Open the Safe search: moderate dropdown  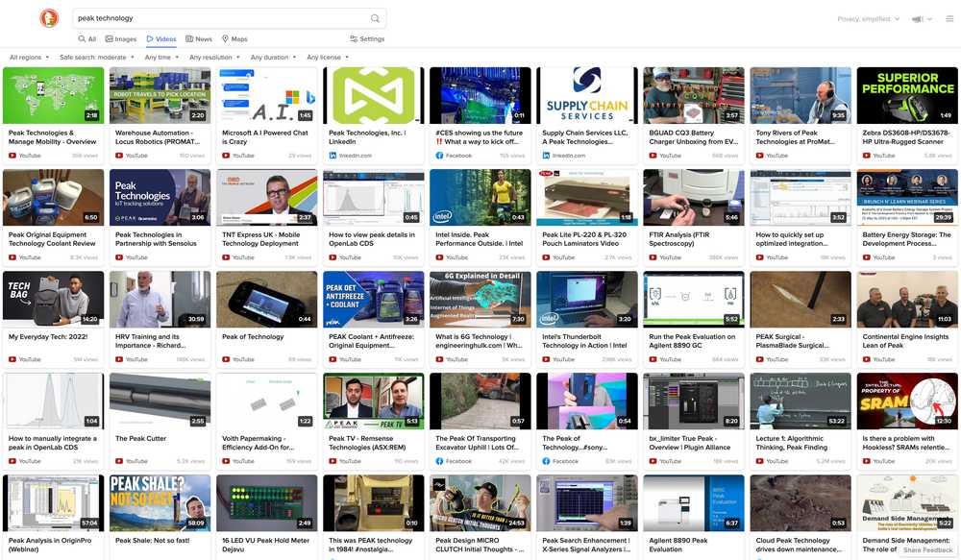pos(96,58)
